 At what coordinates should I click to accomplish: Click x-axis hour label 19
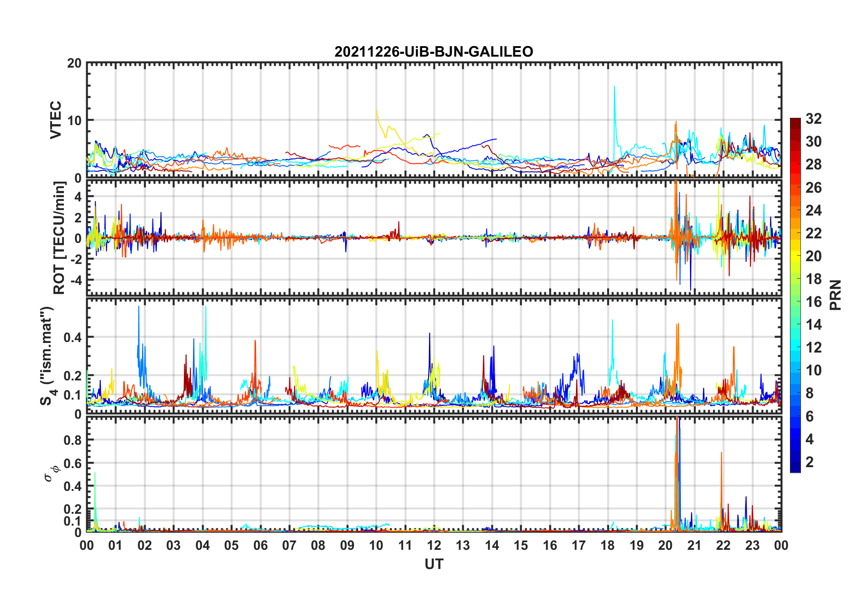(x=637, y=545)
